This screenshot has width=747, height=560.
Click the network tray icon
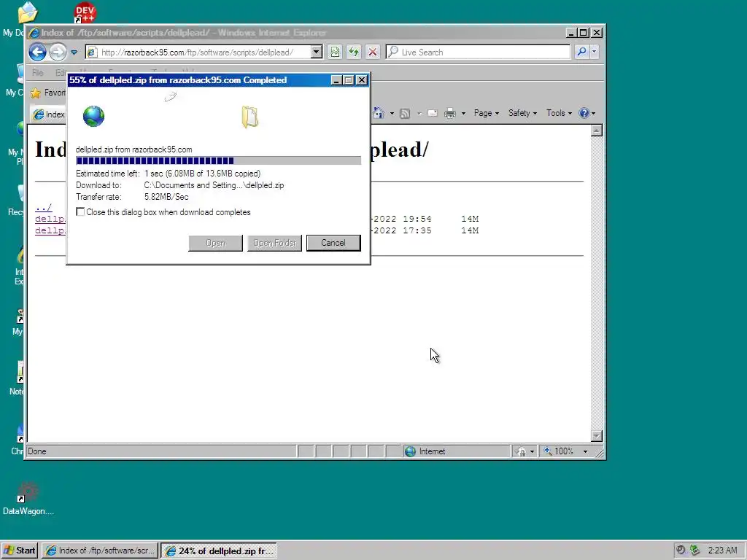(694, 550)
